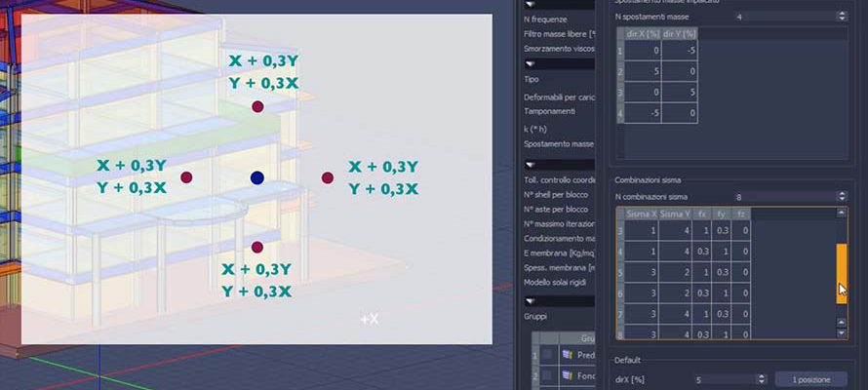Collapse the section above Toll. controllo coord

[x=531, y=165]
